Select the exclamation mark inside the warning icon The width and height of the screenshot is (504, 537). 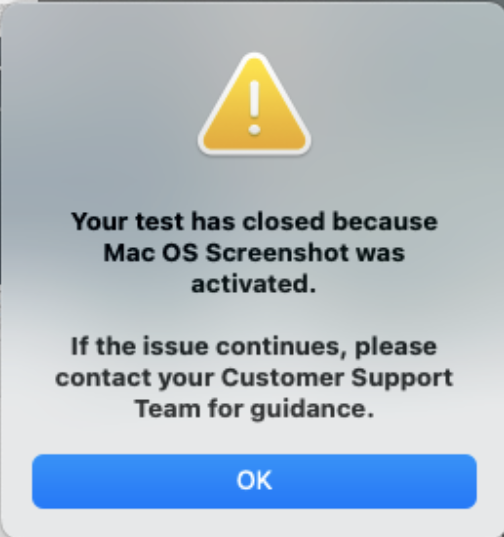coord(254,108)
